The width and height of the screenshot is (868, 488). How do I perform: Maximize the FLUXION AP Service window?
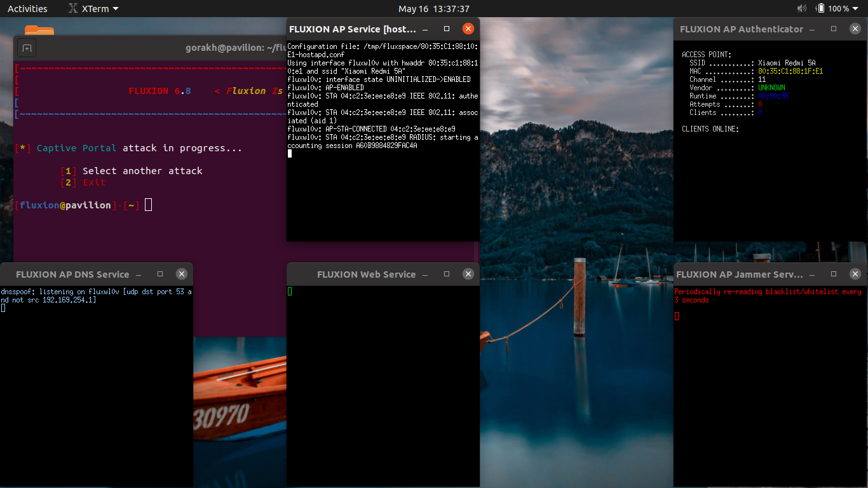pos(447,29)
